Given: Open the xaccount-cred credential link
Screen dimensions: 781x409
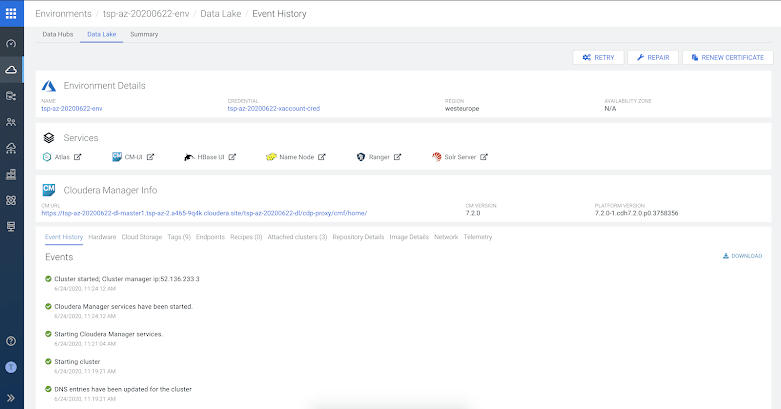Looking at the screenshot, I should coord(273,109).
